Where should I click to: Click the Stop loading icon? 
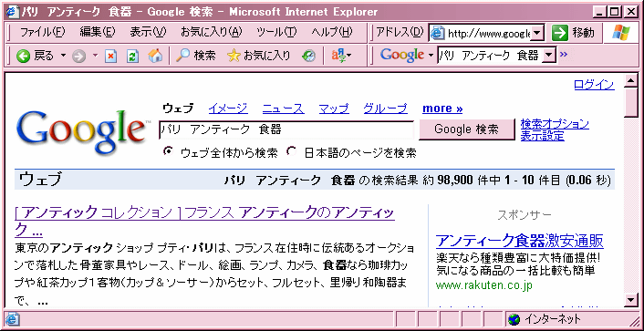(x=111, y=57)
